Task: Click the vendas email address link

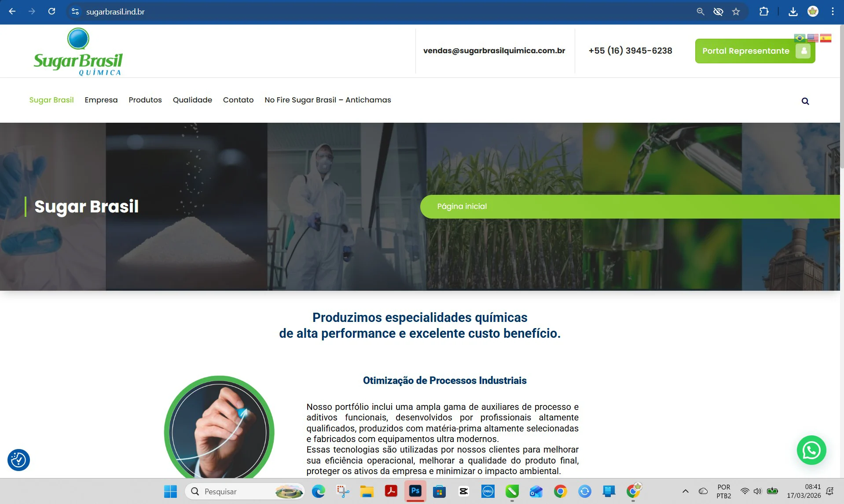Action: click(494, 51)
